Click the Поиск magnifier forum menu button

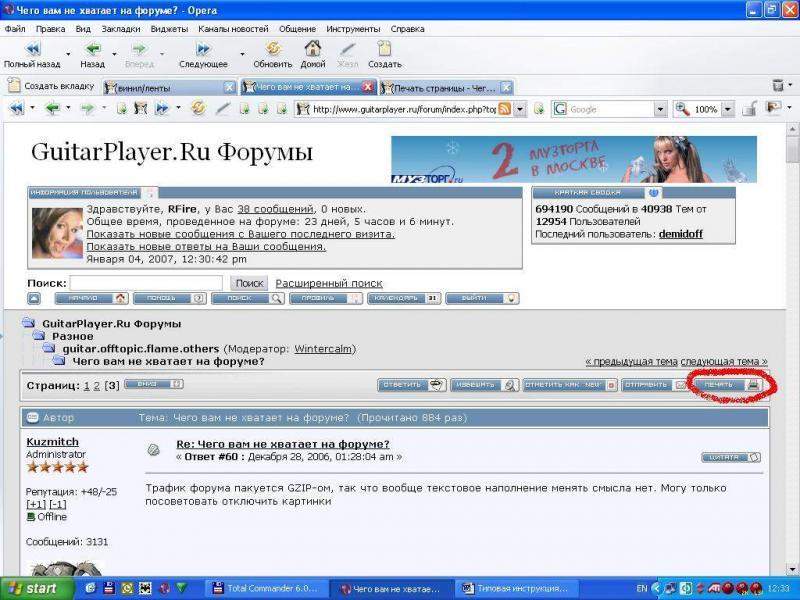(247, 298)
